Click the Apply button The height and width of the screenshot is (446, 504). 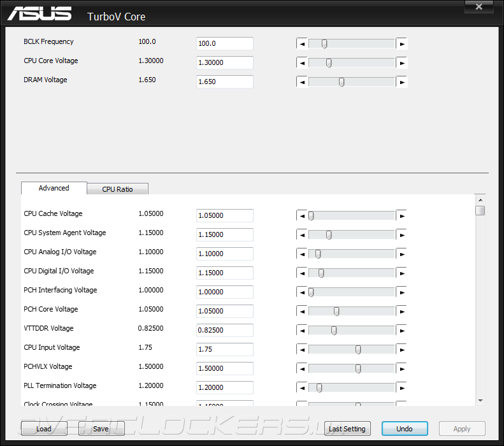tap(462, 429)
